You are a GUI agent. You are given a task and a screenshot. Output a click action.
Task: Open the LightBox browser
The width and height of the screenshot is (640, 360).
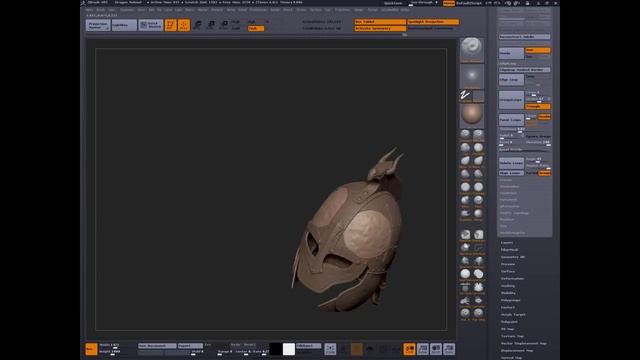[x=124, y=25]
